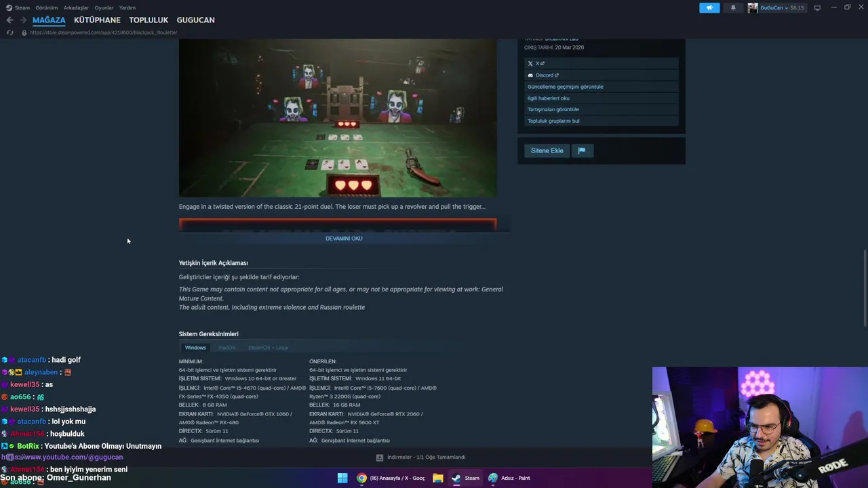Open the İndirmeler downloads status bar
This screenshot has height=488, width=868.
420,457
